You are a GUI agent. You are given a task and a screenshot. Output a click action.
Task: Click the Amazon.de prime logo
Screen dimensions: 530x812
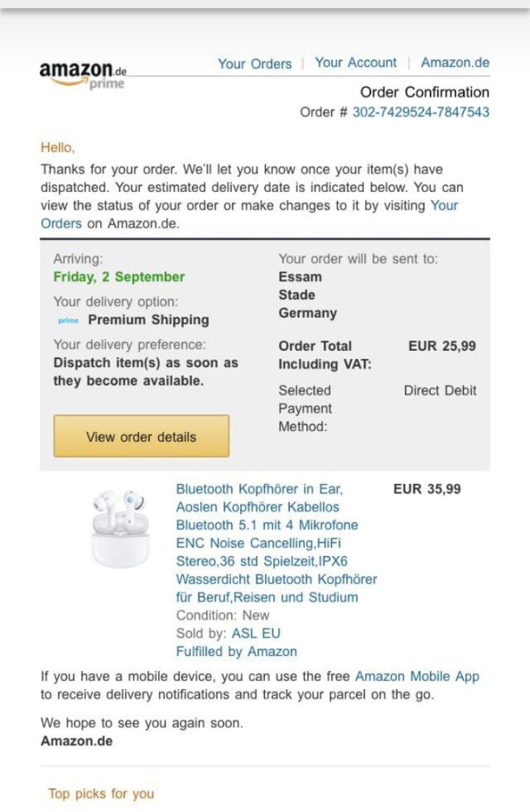(82, 75)
